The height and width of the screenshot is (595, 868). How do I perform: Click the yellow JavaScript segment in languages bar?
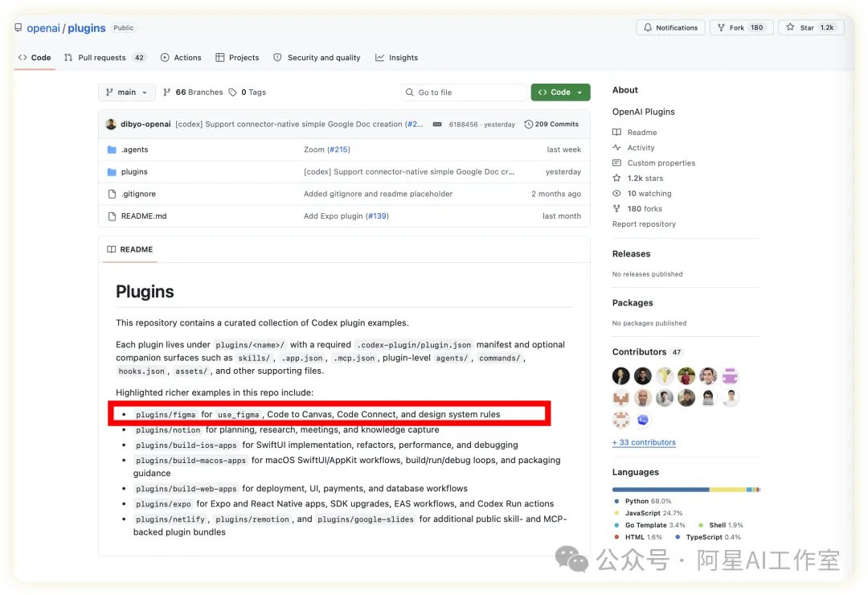(727, 490)
